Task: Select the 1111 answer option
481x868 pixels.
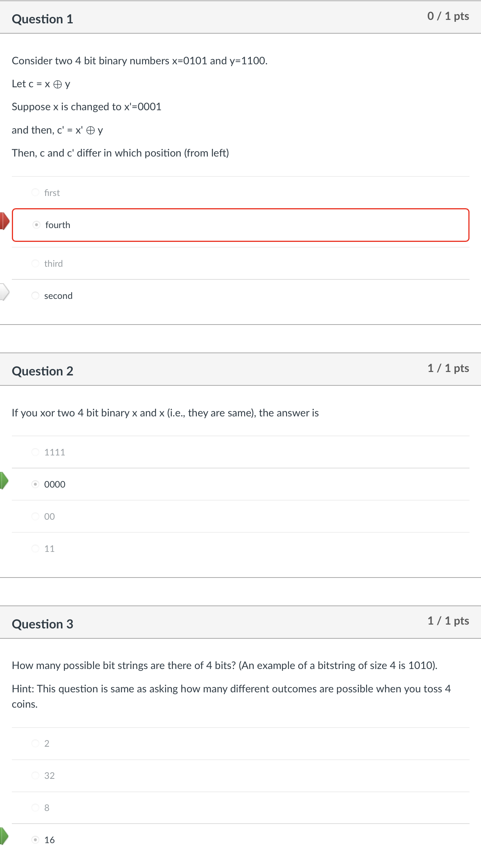Action: click(36, 452)
